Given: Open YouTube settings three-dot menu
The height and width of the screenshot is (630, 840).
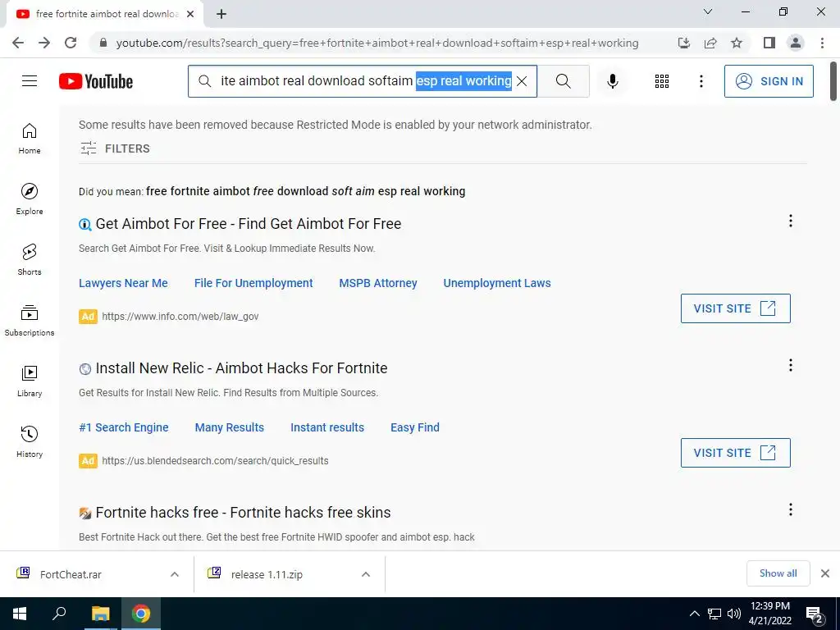Looking at the screenshot, I should (x=701, y=81).
